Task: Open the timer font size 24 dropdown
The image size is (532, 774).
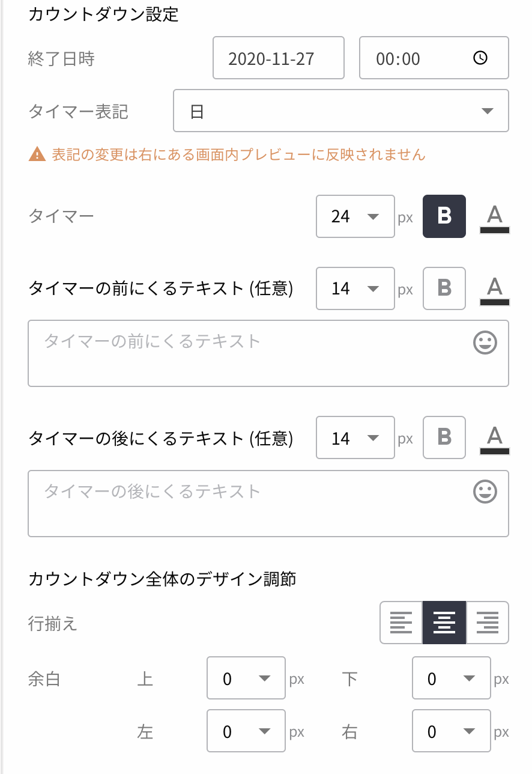Action: (x=355, y=216)
